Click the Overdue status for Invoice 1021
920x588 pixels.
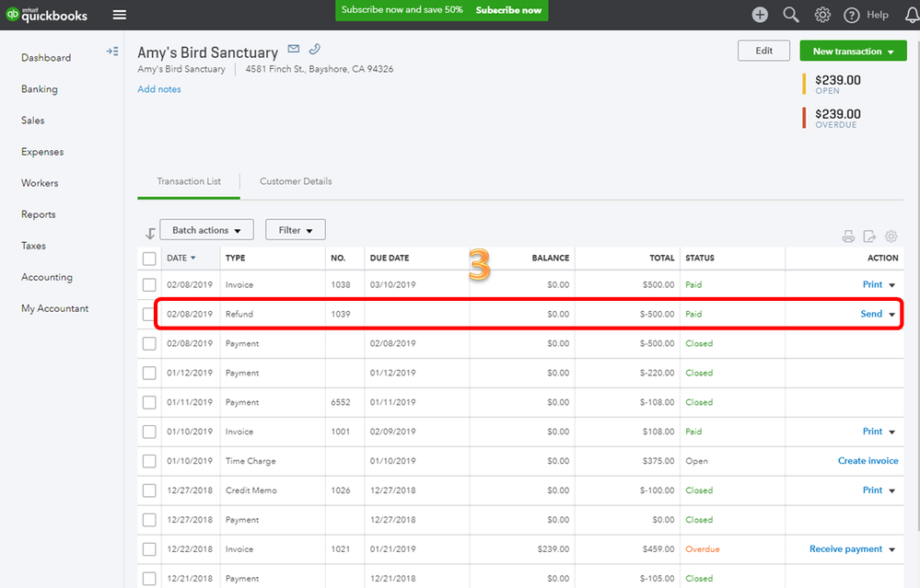(x=703, y=549)
